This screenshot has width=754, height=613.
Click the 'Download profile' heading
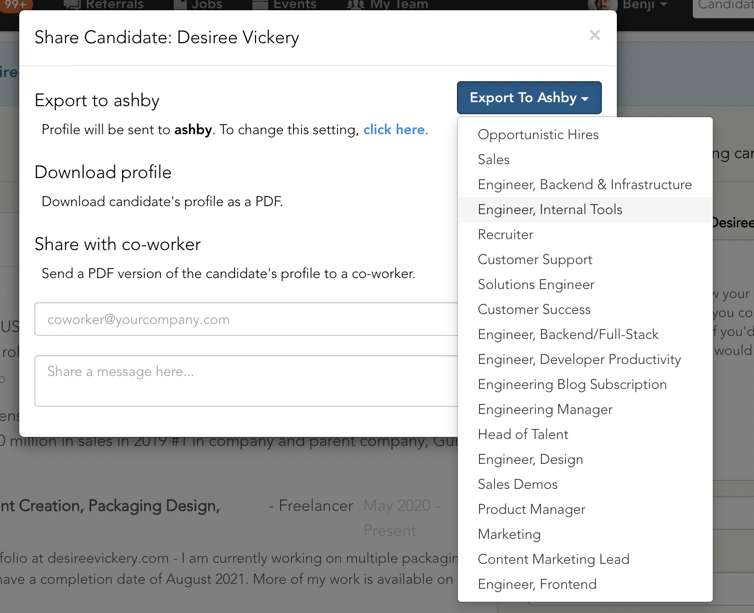[103, 172]
